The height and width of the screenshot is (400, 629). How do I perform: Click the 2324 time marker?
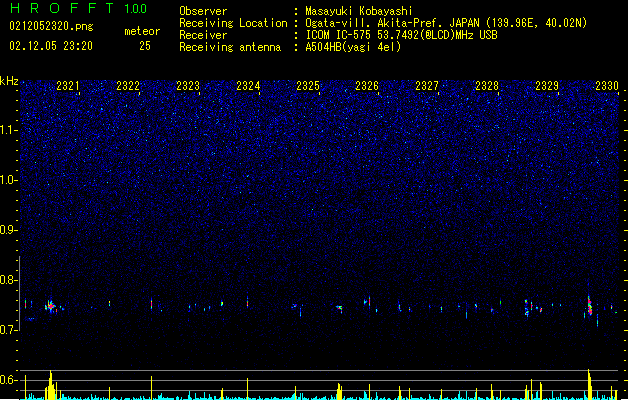[248, 86]
